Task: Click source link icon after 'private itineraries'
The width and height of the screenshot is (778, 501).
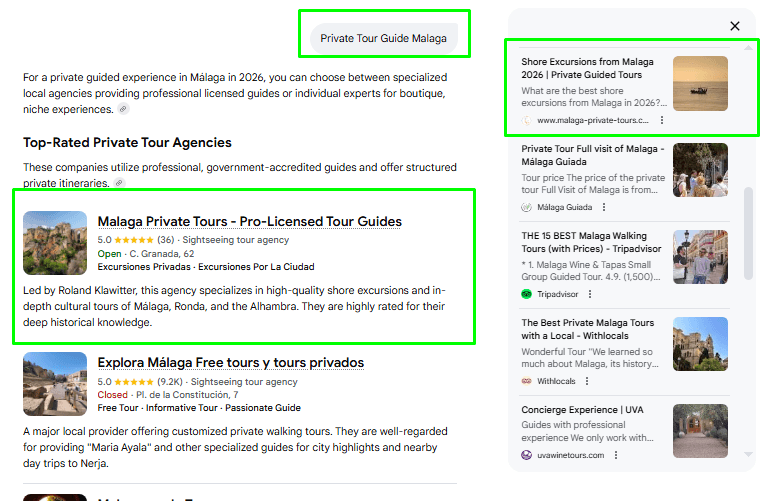Action: [x=118, y=183]
